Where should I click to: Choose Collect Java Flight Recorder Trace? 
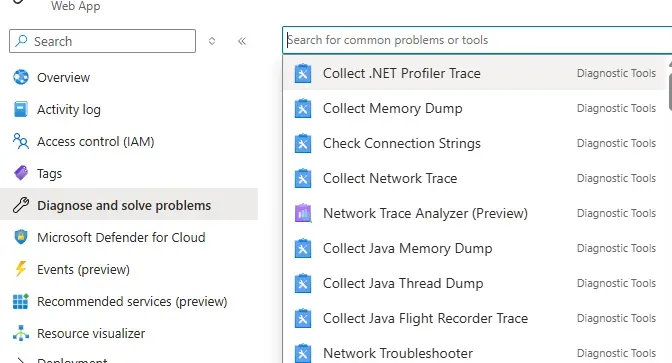point(474,318)
